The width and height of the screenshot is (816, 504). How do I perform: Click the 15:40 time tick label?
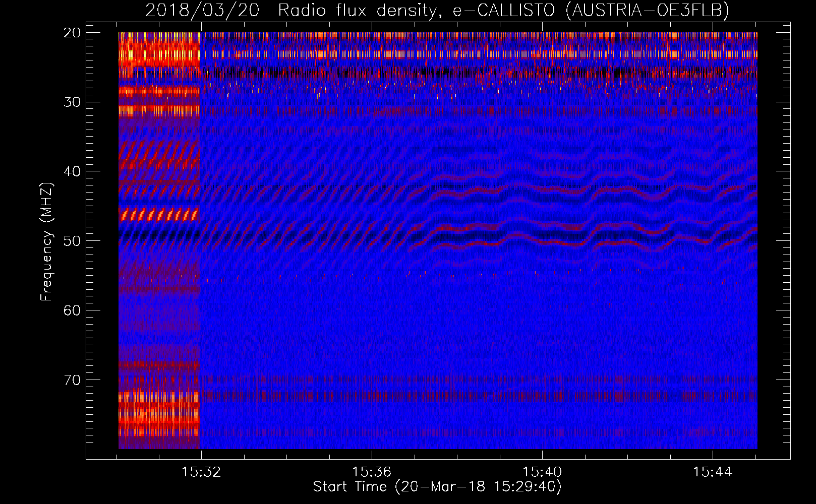coord(542,472)
